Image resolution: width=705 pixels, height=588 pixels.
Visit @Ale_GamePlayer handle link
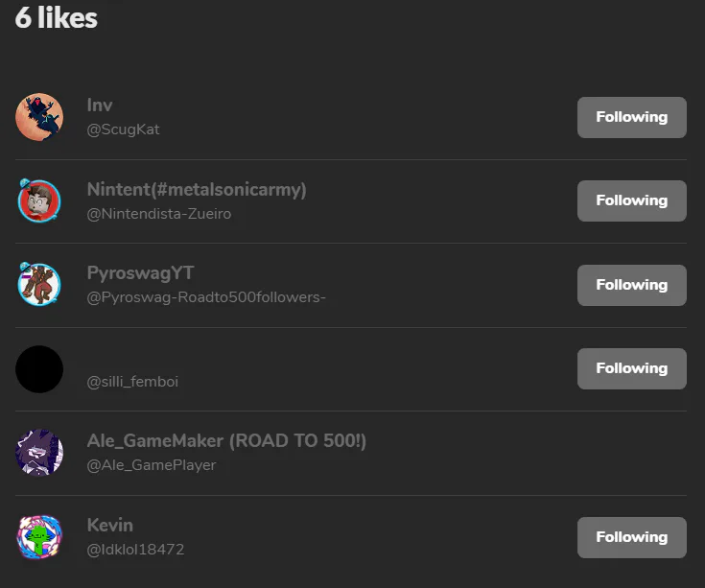coord(152,465)
